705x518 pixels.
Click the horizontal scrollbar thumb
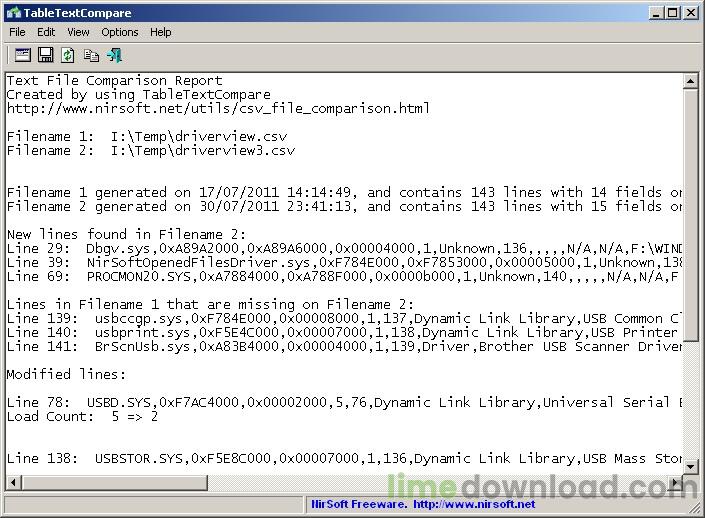pyautogui.click(x=114, y=483)
